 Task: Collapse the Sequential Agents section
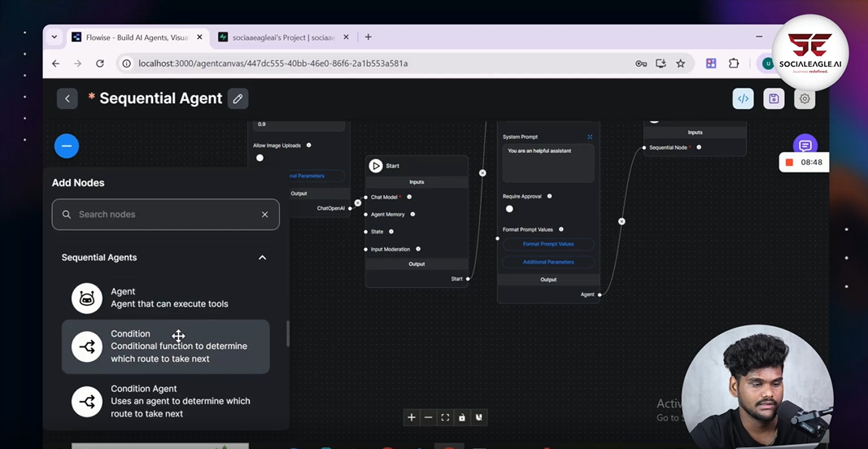[x=262, y=258]
